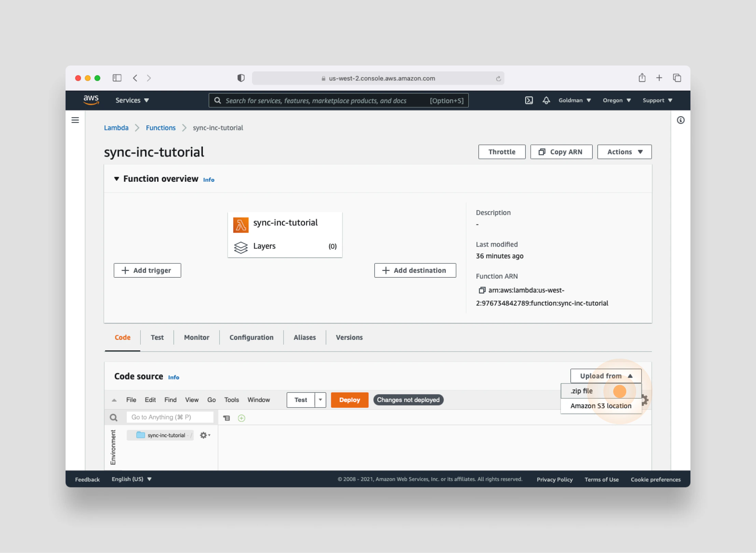756x553 pixels.
Task: Click Add destination
Action: [415, 271]
